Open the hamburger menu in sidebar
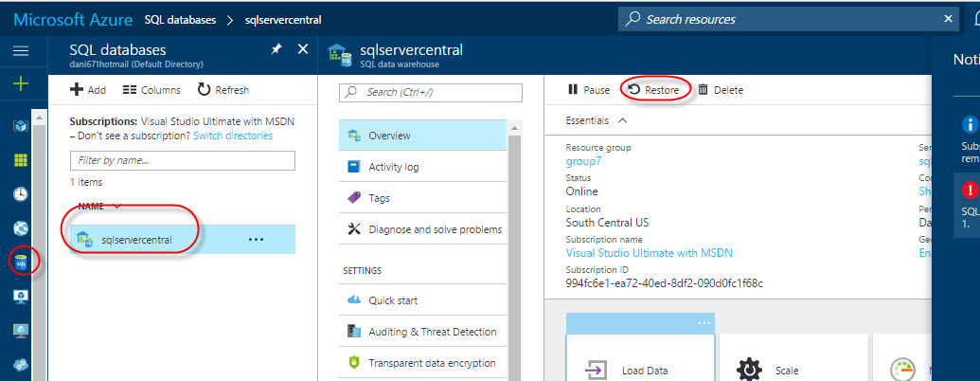The height and width of the screenshot is (381, 980). click(21, 51)
